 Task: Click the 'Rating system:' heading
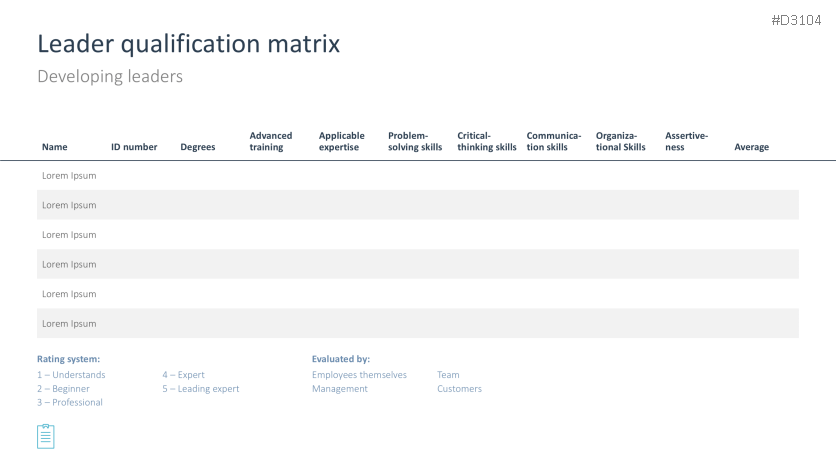click(x=69, y=358)
